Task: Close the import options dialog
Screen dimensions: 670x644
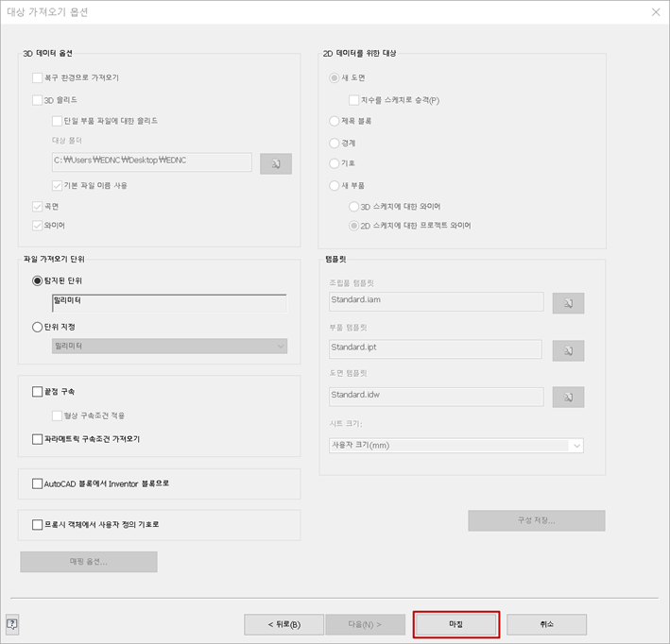Action: point(656,12)
